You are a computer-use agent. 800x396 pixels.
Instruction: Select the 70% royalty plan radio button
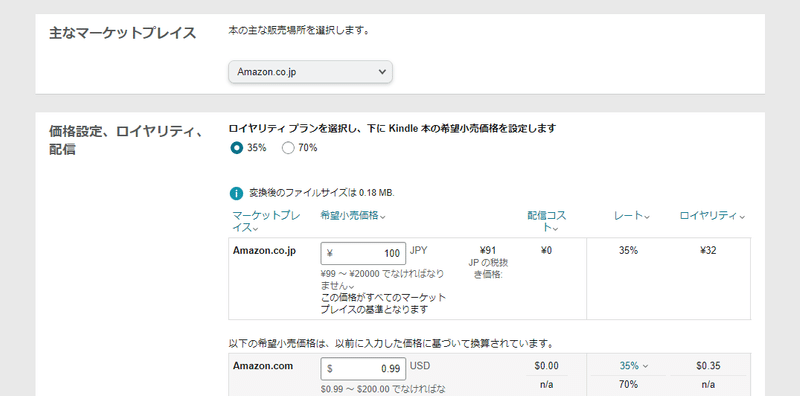tap(288, 148)
